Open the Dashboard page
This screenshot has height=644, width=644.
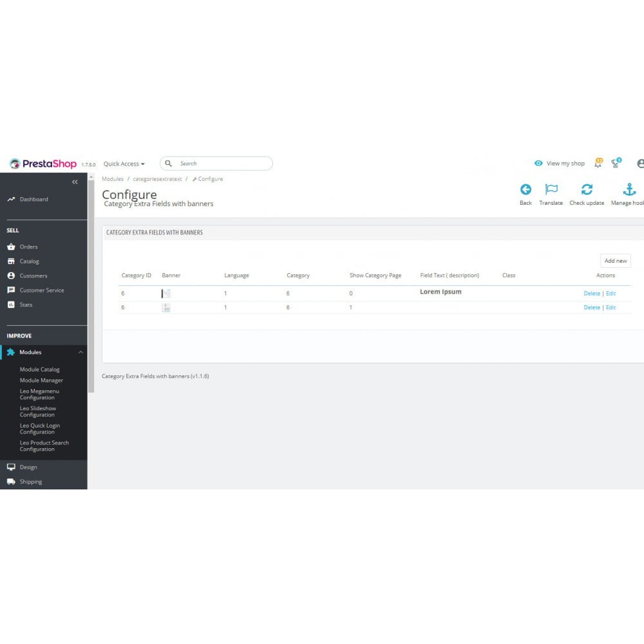click(33, 199)
